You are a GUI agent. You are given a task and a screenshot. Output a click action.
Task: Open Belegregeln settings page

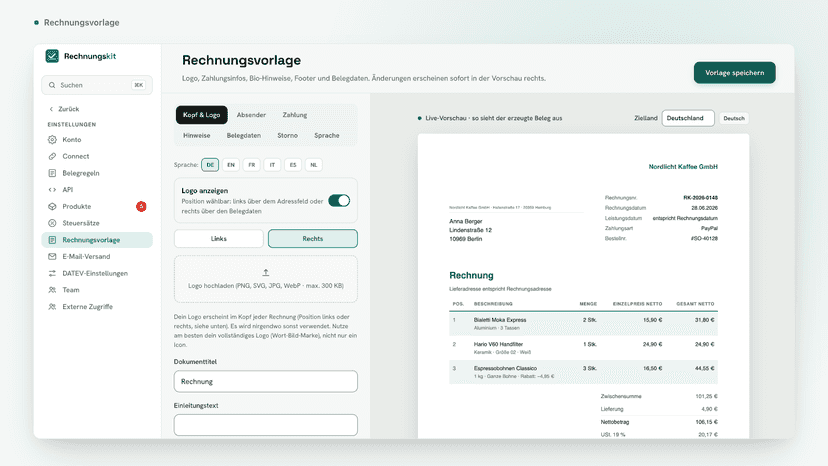tap(97, 173)
